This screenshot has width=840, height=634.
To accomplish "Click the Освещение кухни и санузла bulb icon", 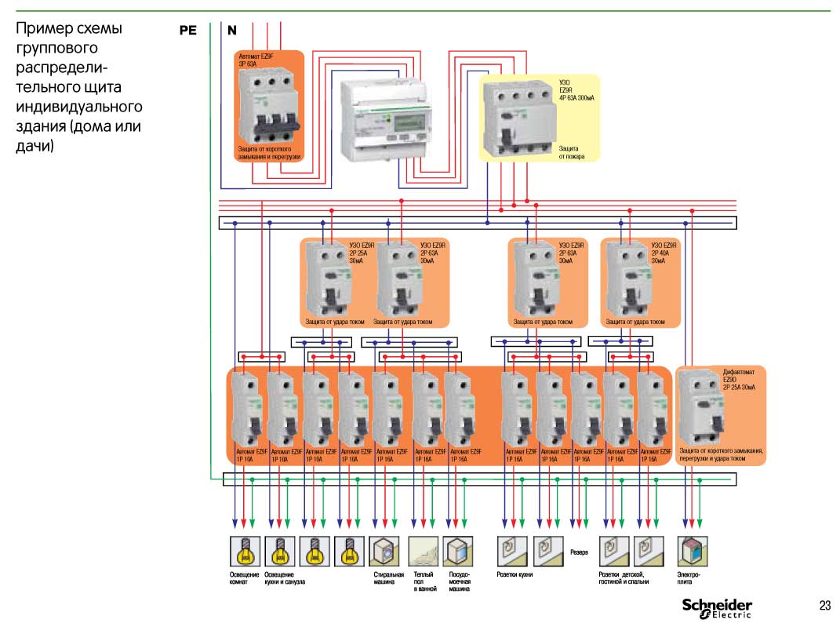I will 279,552.
